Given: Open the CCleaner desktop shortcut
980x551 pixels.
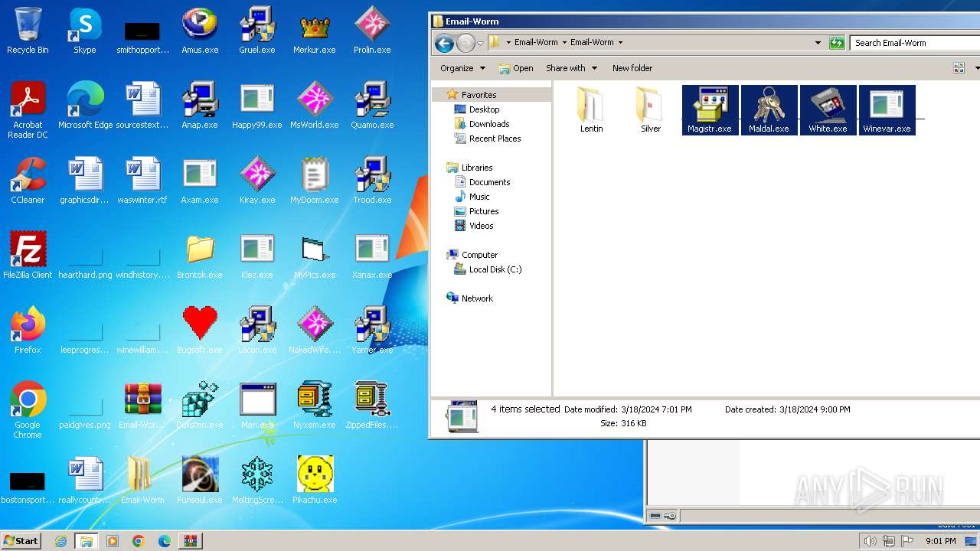Looking at the screenshot, I should (x=28, y=181).
